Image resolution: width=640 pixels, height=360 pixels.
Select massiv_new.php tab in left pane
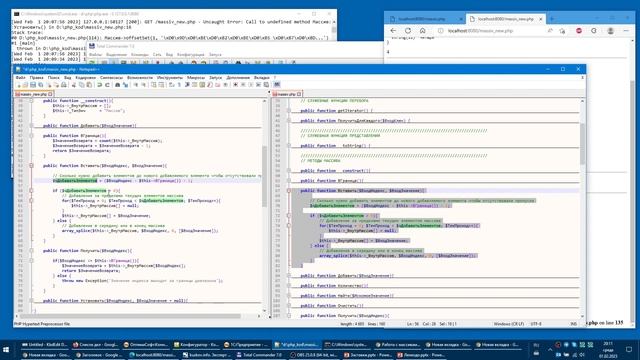(33, 94)
